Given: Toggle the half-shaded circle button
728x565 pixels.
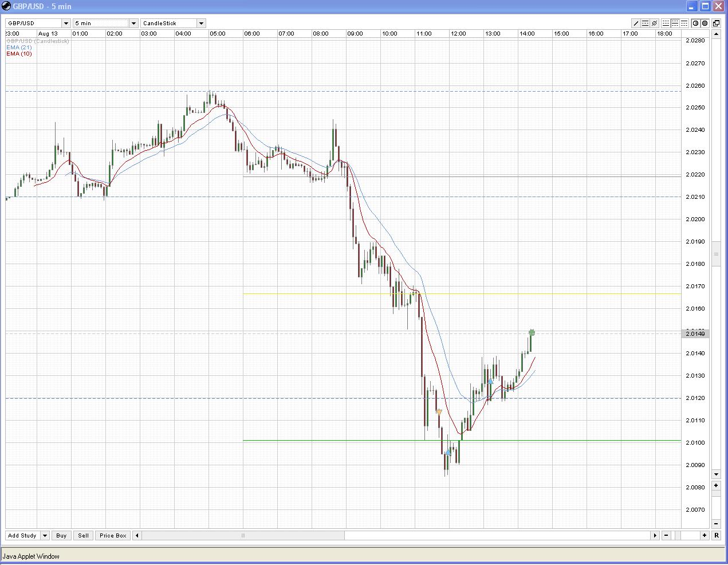Looking at the screenshot, I should (695, 23).
